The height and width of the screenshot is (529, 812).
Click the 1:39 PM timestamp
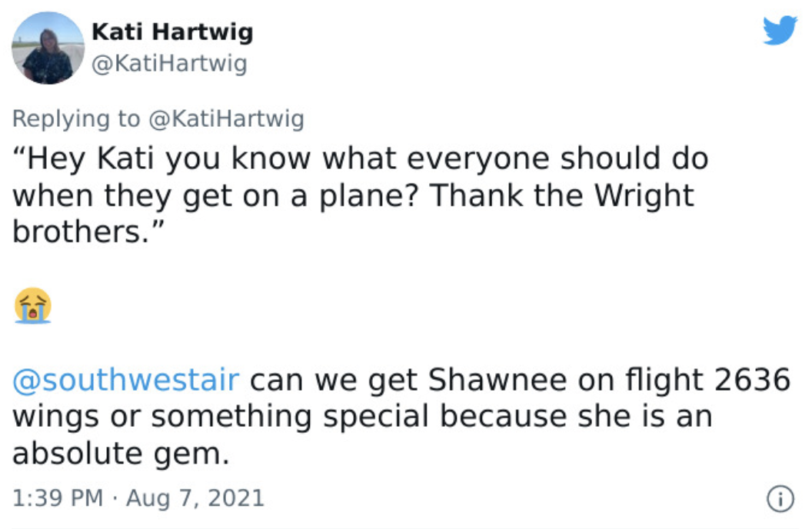click(58, 498)
